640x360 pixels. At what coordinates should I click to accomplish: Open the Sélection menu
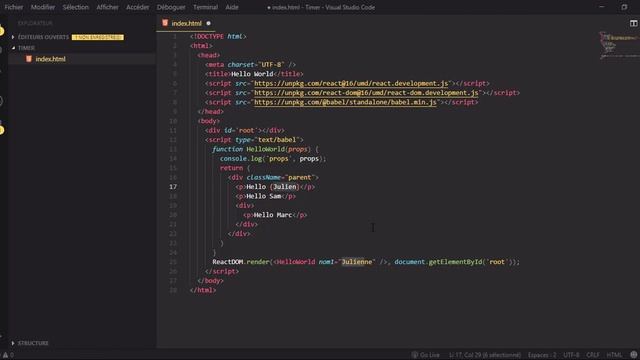(76, 7)
